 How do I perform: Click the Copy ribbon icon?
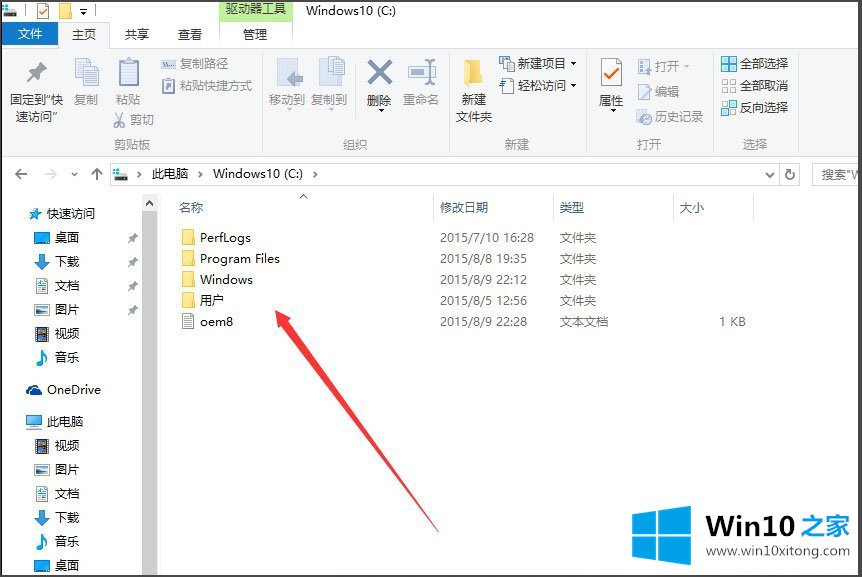click(86, 73)
